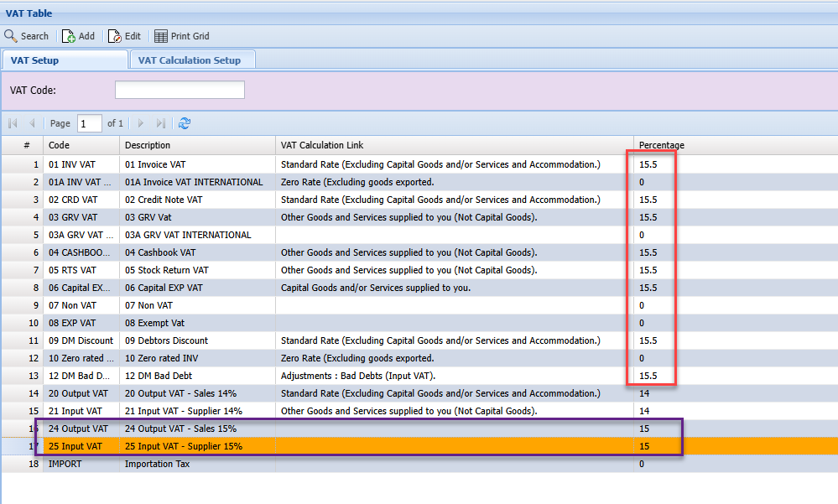The width and height of the screenshot is (838, 504).
Task: Click the VAT Code input field
Action: (180, 90)
